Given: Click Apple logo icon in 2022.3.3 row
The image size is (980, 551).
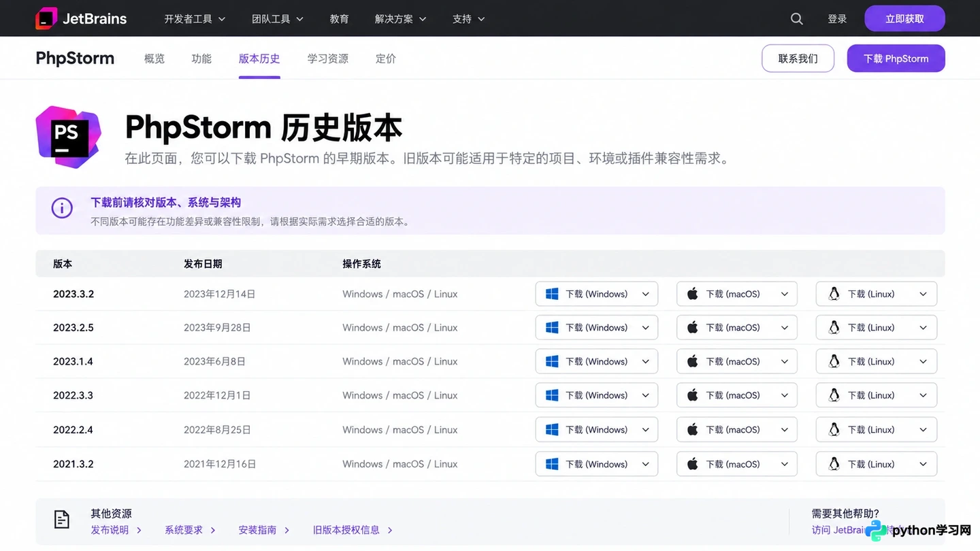Looking at the screenshot, I should point(693,395).
